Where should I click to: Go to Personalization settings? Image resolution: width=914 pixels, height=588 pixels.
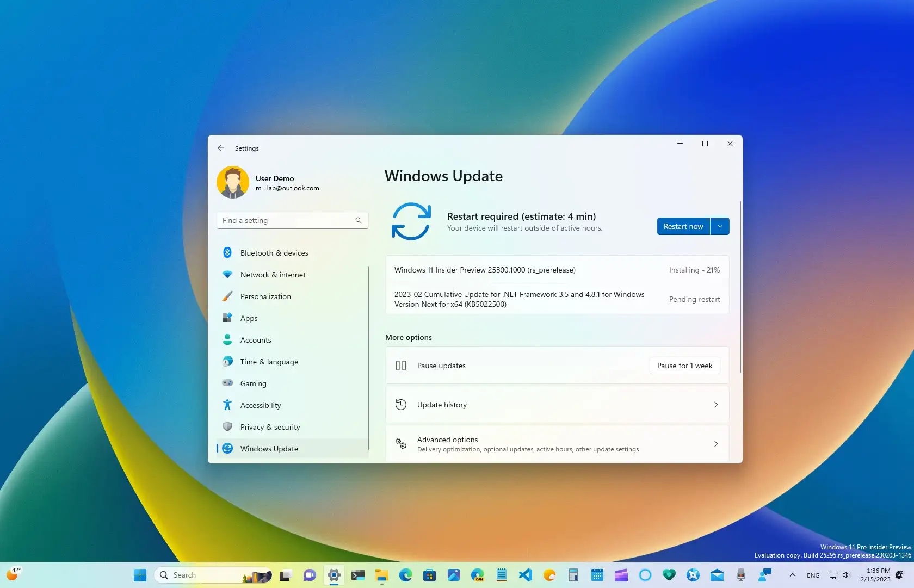click(x=293, y=296)
